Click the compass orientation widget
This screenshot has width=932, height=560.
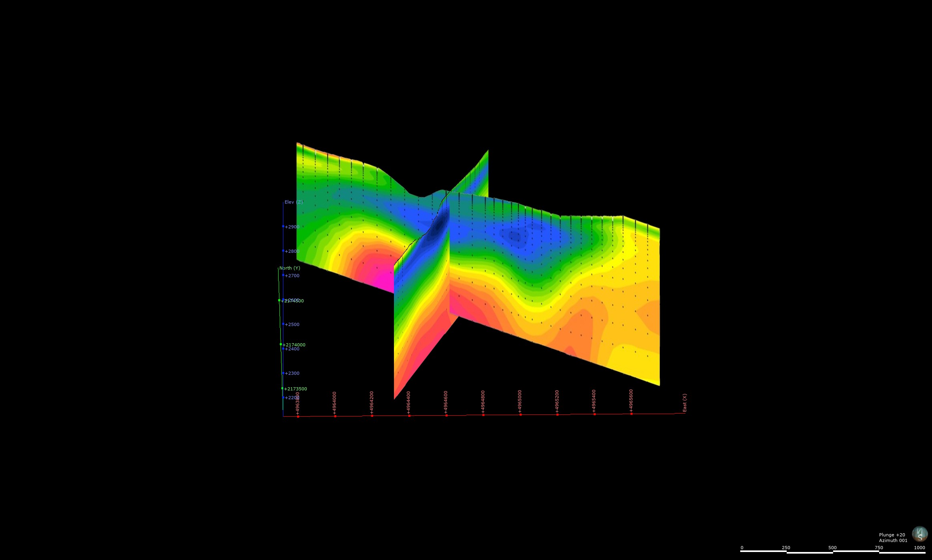point(920,534)
